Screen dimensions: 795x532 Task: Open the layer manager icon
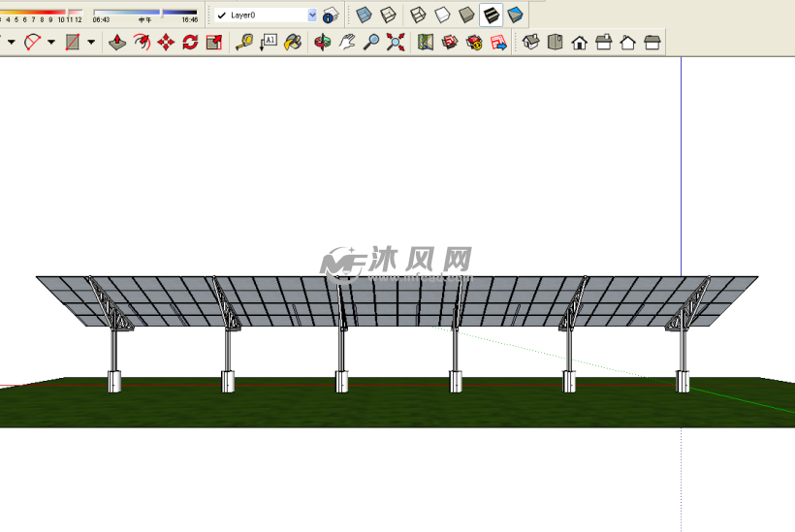[331, 16]
